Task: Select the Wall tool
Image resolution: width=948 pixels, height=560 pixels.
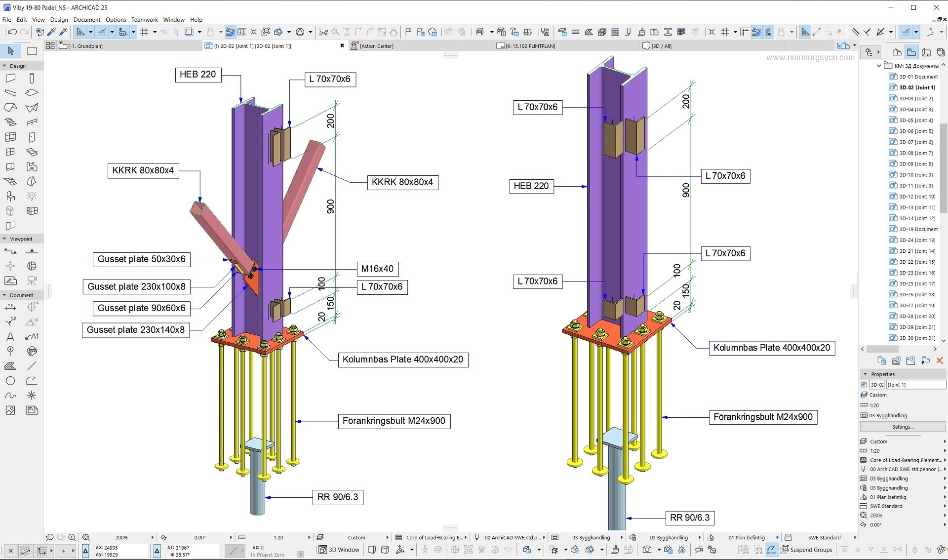Action: (x=10, y=78)
